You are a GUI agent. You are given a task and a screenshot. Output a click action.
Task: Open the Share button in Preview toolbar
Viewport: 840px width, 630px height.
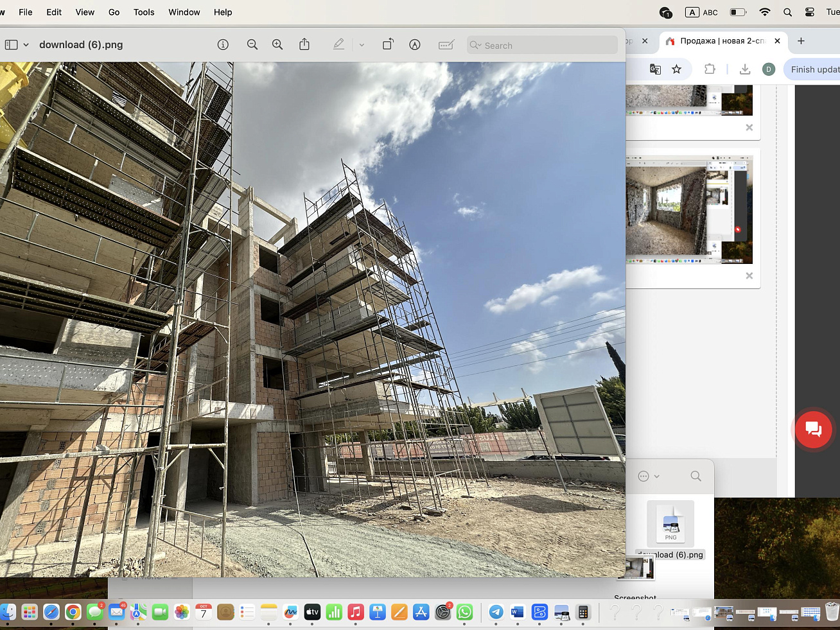[304, 45]
